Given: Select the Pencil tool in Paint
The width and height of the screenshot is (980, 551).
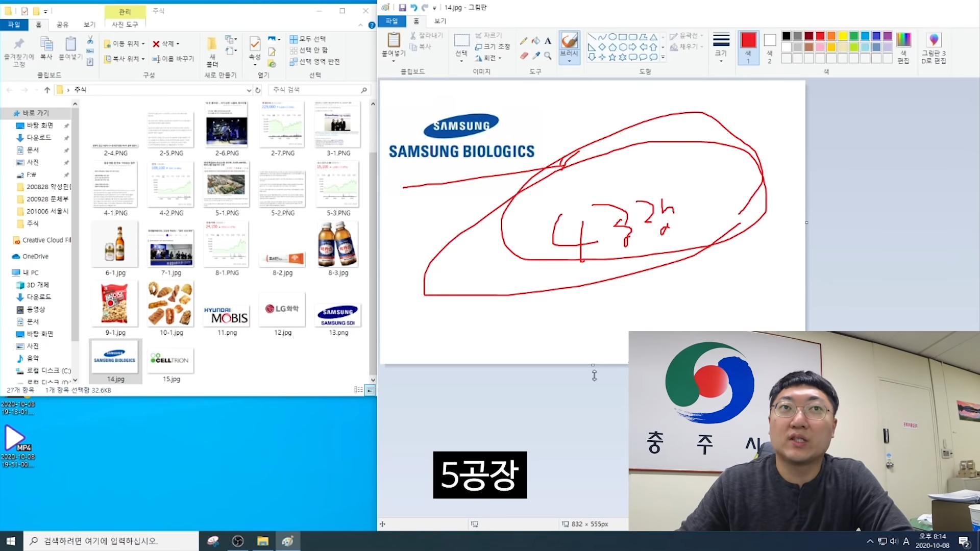Looking at the screenshot, I should click(x=524, y=41).
